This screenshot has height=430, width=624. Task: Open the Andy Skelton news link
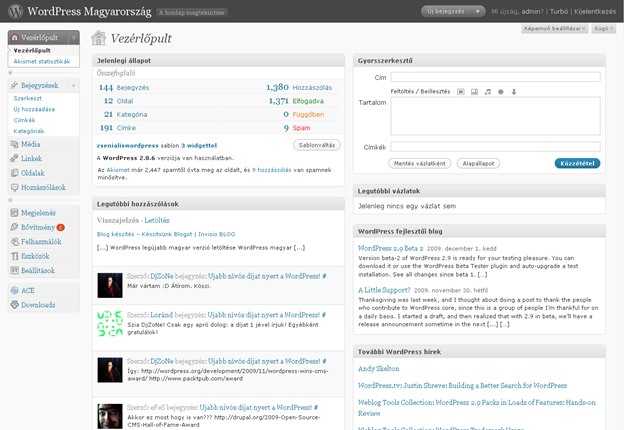(378, 369)
